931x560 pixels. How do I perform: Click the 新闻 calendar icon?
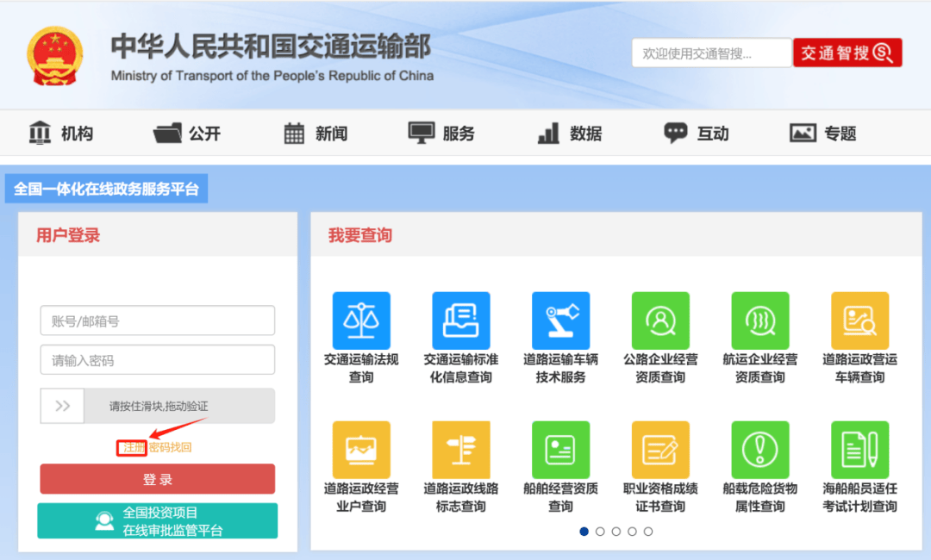pos(294,133)
